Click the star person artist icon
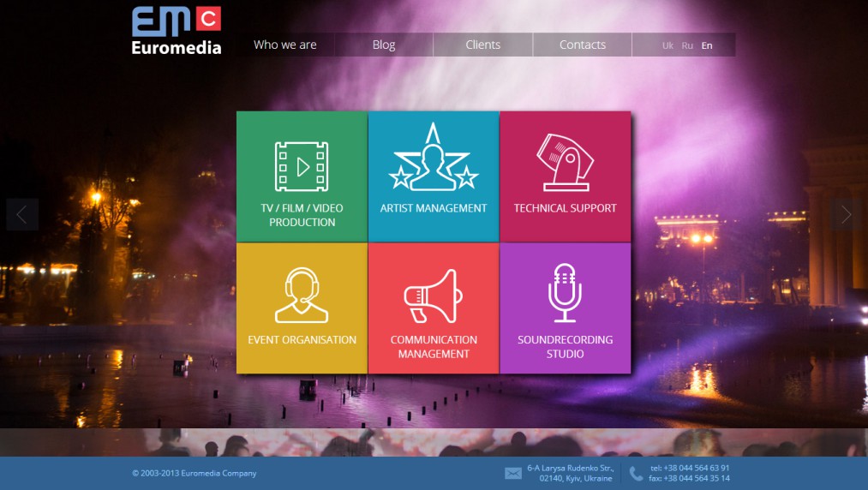The height and width of the screenshot is (490, 868). pos(434,158)
